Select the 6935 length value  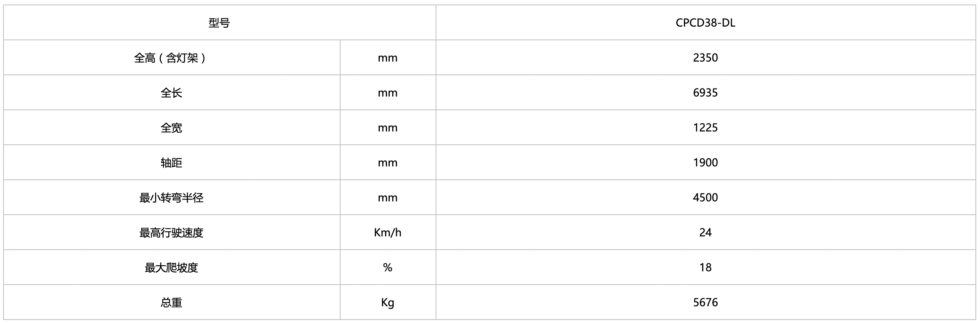(x=705, y=93)
